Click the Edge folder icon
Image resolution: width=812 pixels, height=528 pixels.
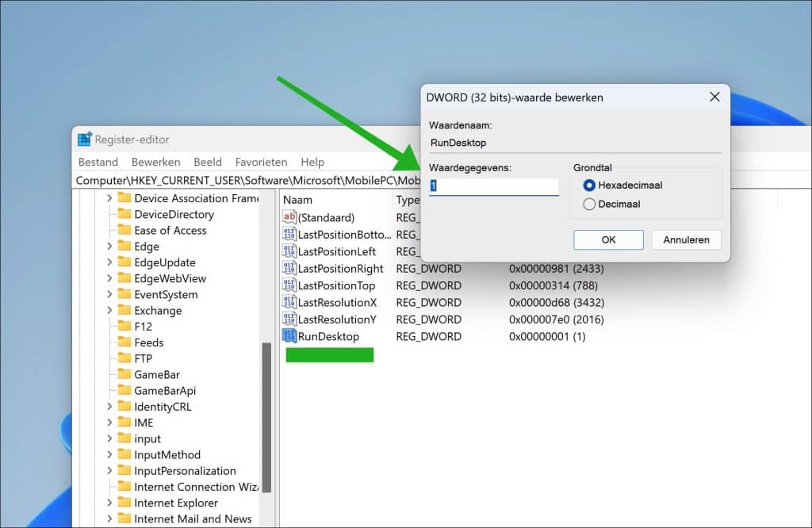pos(124,246)
